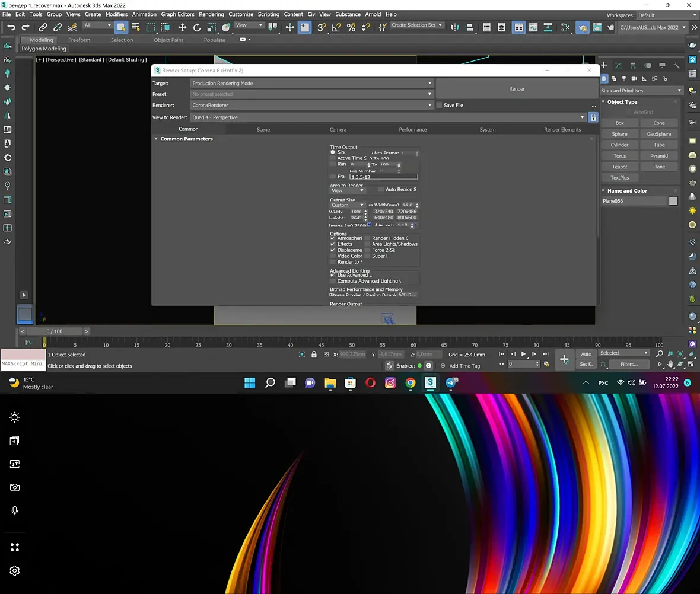Open the Curve Editor from toolbar
700x594 pixels.
point(533,27)
